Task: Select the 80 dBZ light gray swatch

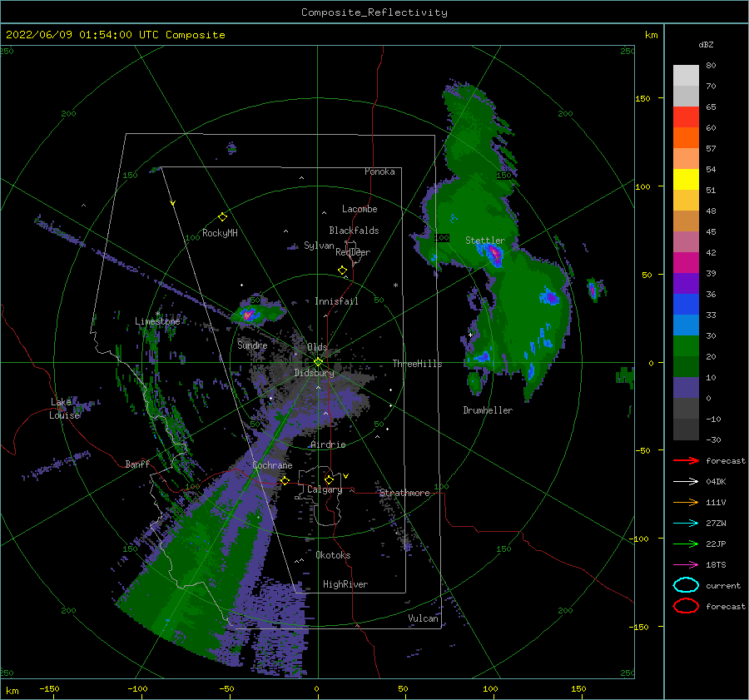Action: [686, 75]
